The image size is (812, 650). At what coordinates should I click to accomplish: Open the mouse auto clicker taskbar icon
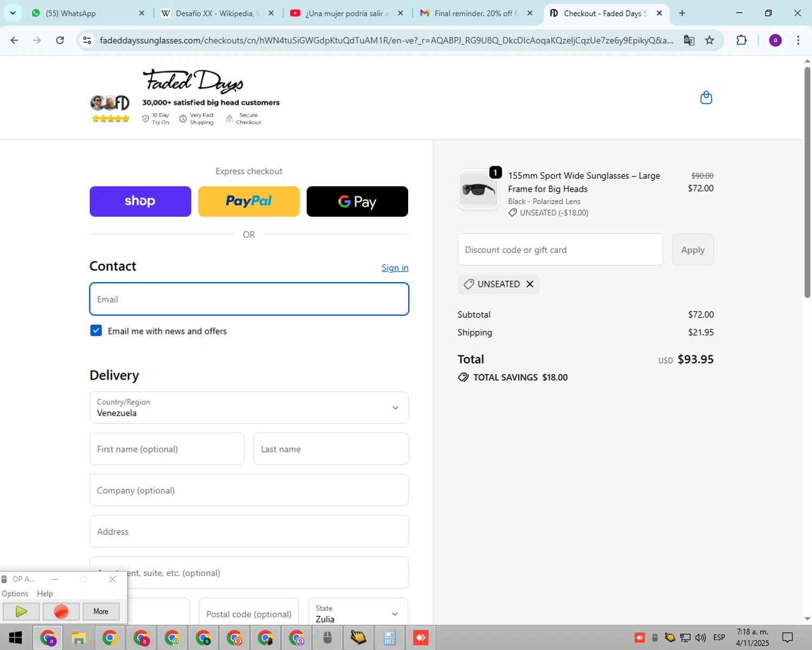click(328, 638)
